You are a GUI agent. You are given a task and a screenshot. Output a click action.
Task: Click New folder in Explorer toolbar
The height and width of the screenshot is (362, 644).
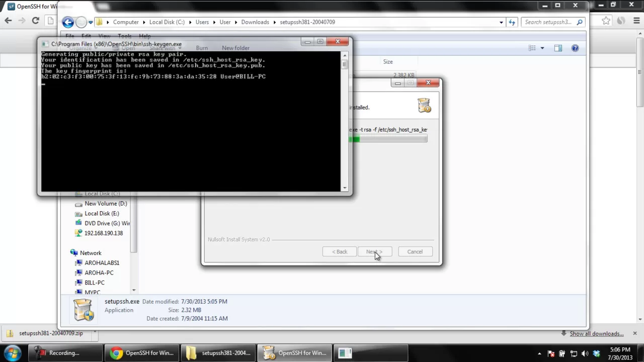tap(235, 48)
